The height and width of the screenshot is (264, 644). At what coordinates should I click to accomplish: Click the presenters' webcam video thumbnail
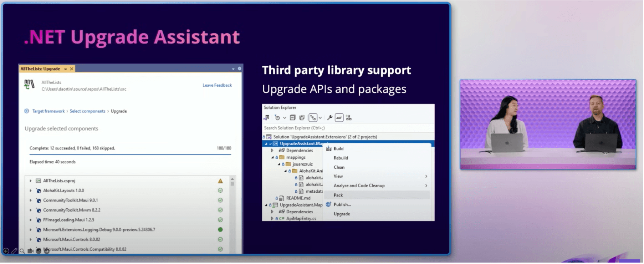[548, 124]
